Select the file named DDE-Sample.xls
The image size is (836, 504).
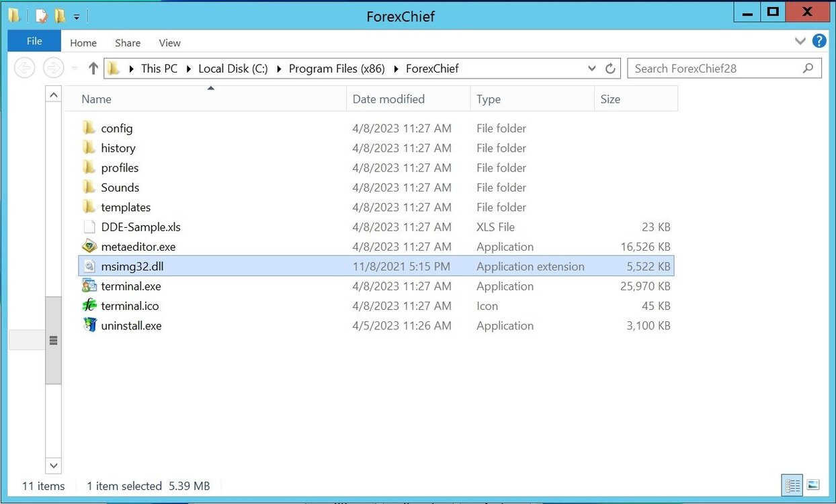[x=140, y=227]
